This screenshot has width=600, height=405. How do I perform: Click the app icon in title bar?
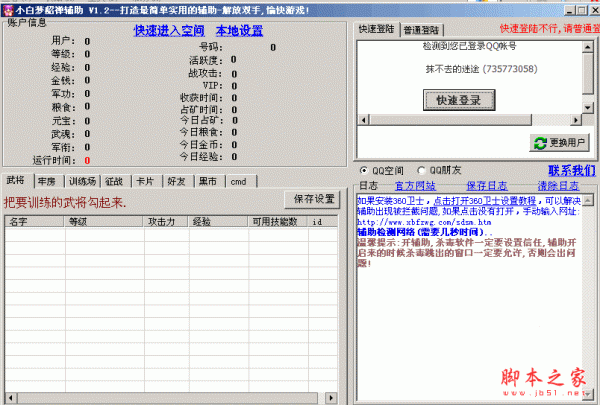coord(8,10)
